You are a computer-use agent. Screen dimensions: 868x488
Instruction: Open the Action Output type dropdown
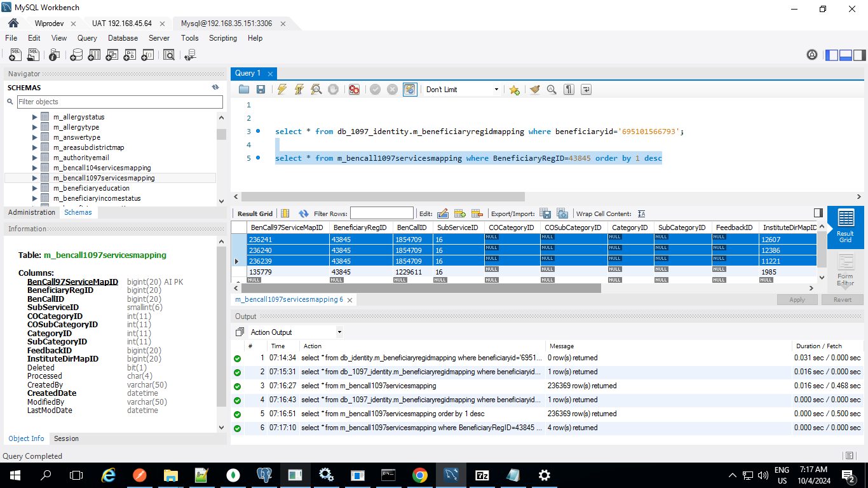point(339,332)
